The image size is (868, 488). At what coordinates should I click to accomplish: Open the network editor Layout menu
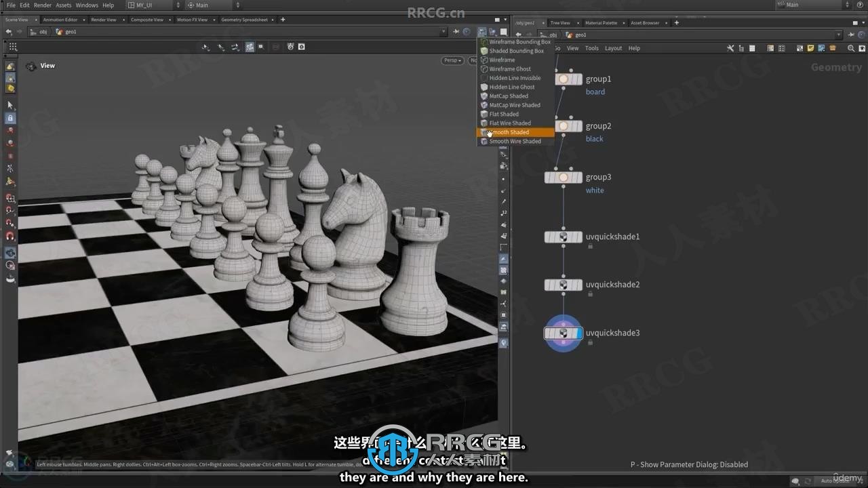coord(613,48)
